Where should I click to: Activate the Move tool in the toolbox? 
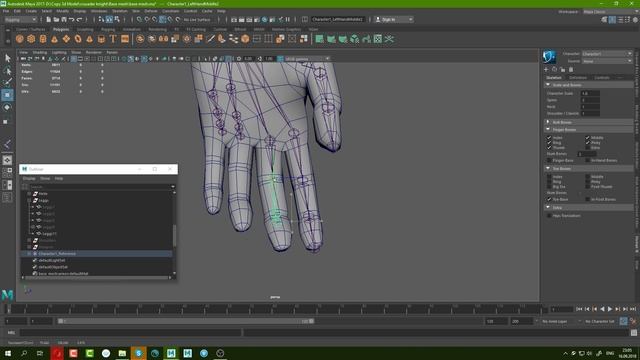pos(7,95)
